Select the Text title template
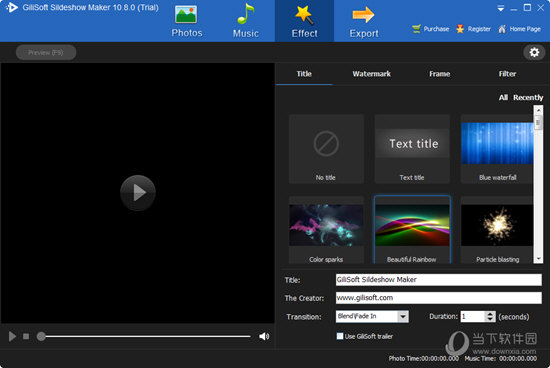550x368 pixels. pos(412,149)
